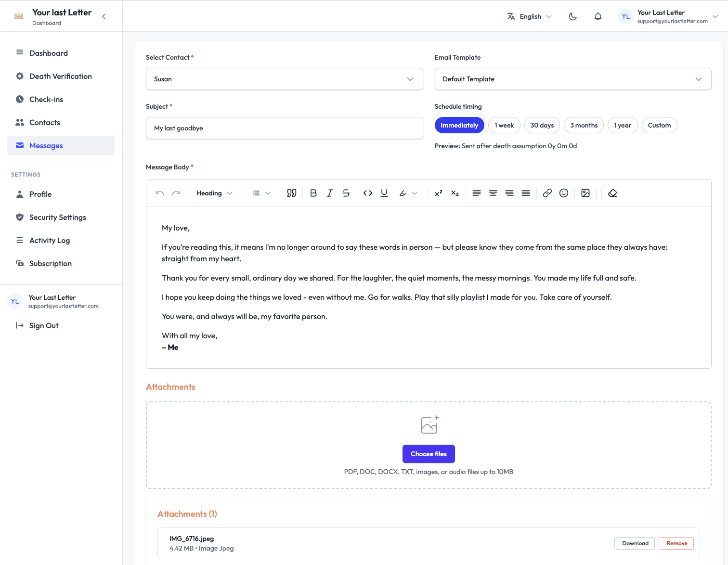
Task: Switch to dark mode
Action: (x=572, y=16)
